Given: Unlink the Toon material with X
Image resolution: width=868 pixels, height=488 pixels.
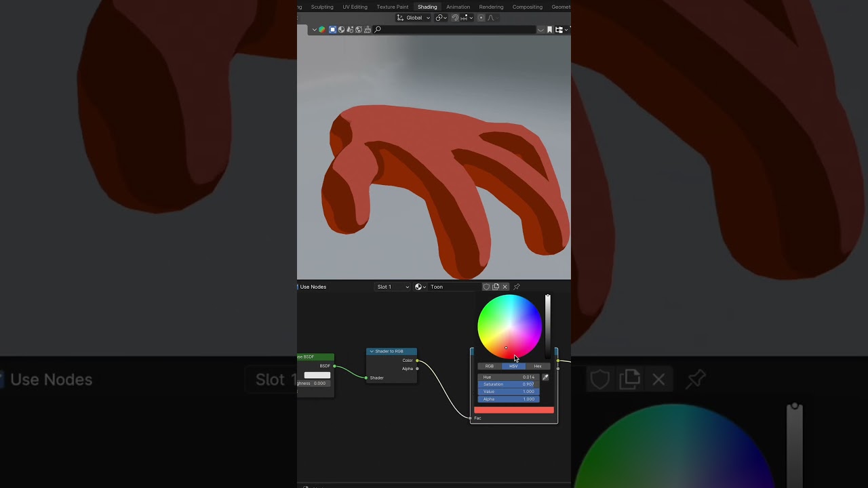Looking at the screenshot, I should tap(505, 287).
